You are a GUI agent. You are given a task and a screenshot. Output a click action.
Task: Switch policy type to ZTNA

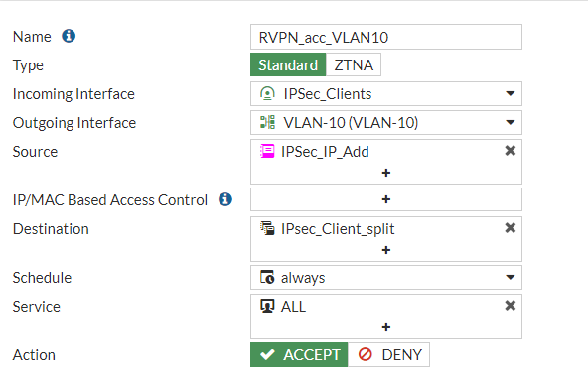pos(354,64)
